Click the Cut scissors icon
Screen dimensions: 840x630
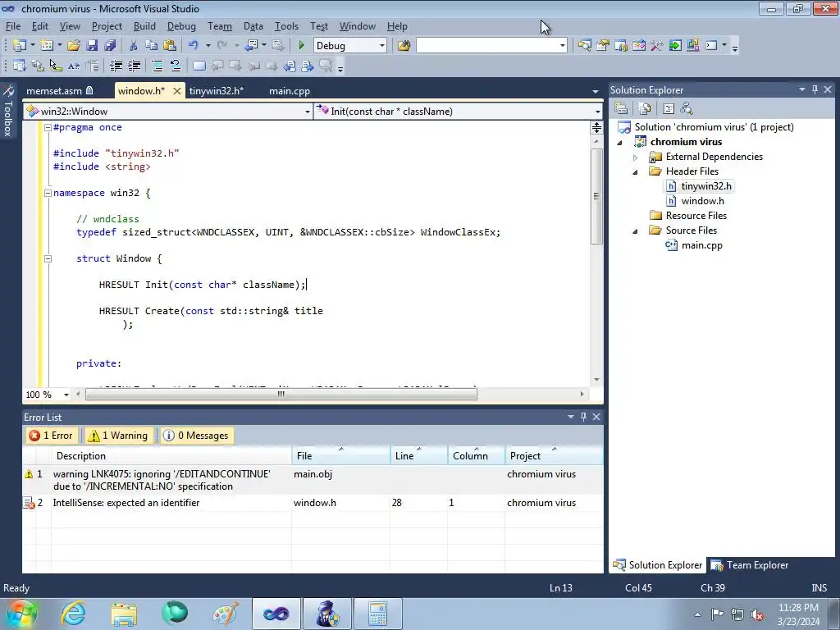pyautogui.click(x=134, y=46)
